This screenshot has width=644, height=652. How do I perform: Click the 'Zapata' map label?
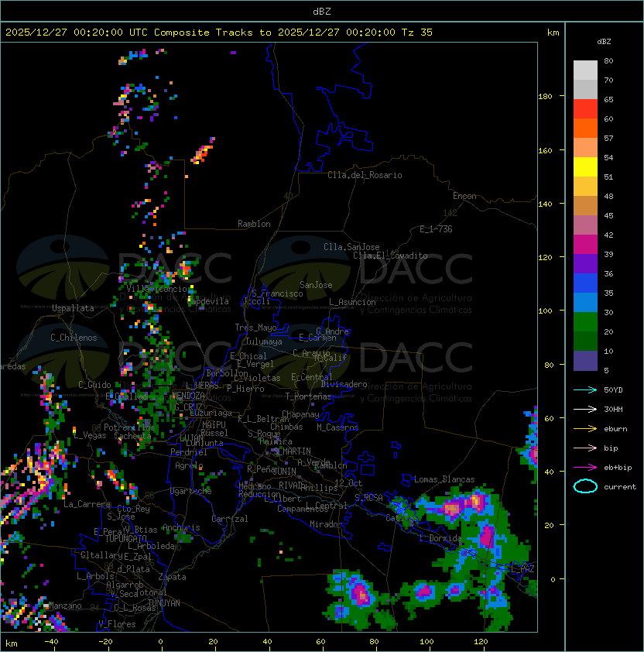[x=172, y=577]
